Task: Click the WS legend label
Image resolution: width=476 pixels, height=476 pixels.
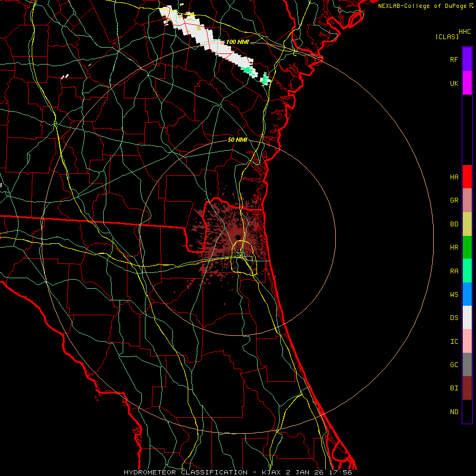Action: 454,294
